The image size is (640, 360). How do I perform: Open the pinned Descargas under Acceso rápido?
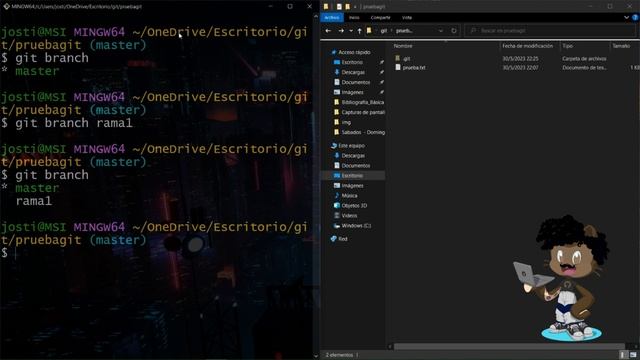(x=353, y=72)
